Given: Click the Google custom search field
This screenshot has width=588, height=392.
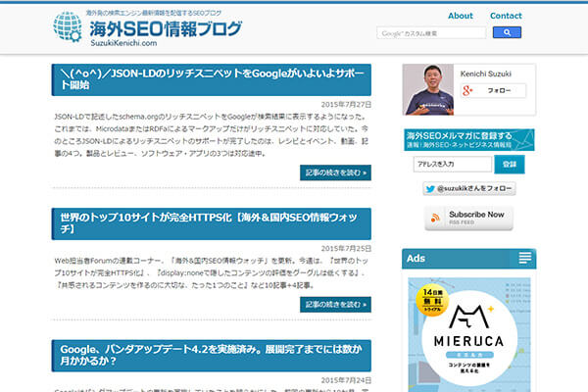Looking at the screenshot, I should coord(431,33).
